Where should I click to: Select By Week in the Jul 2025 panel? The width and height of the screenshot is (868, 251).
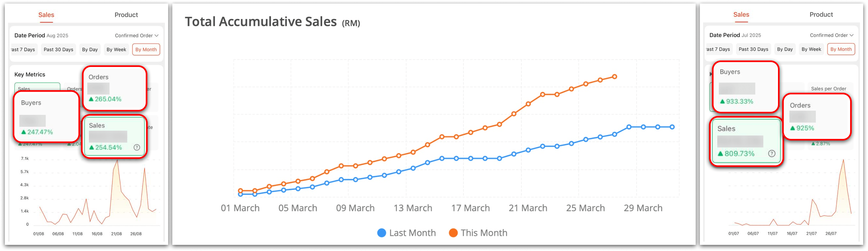811,49
